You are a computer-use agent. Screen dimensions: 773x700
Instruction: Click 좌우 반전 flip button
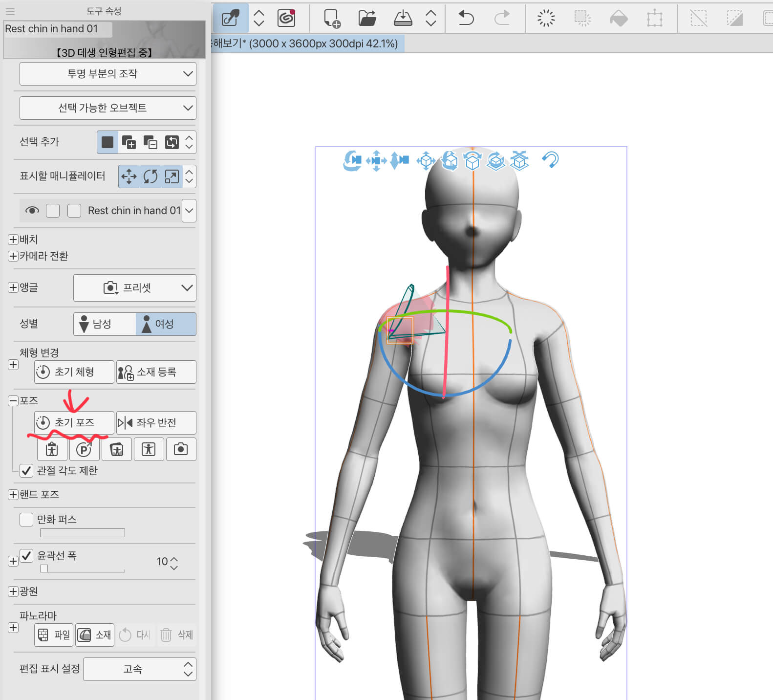(156, 423)
